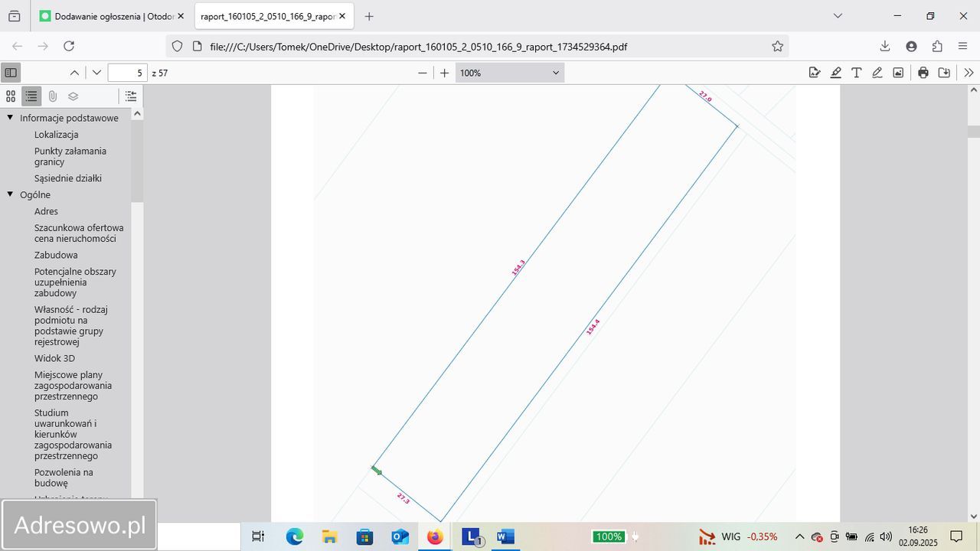980x551 pixels.
Task: Open Własność - rodzaj podmiotu outline entry
Action: (71, 326)
